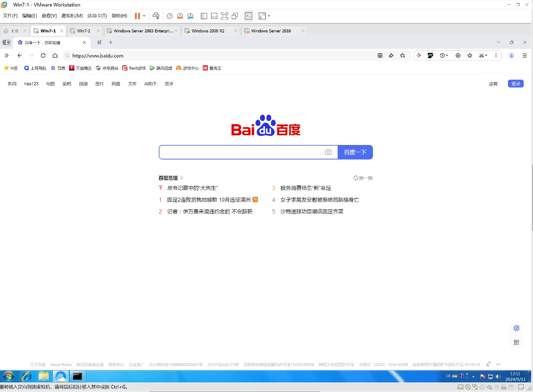Open the 编辑(E) menu
Viewport: 533px width, 392px height.
coord(29,16)
